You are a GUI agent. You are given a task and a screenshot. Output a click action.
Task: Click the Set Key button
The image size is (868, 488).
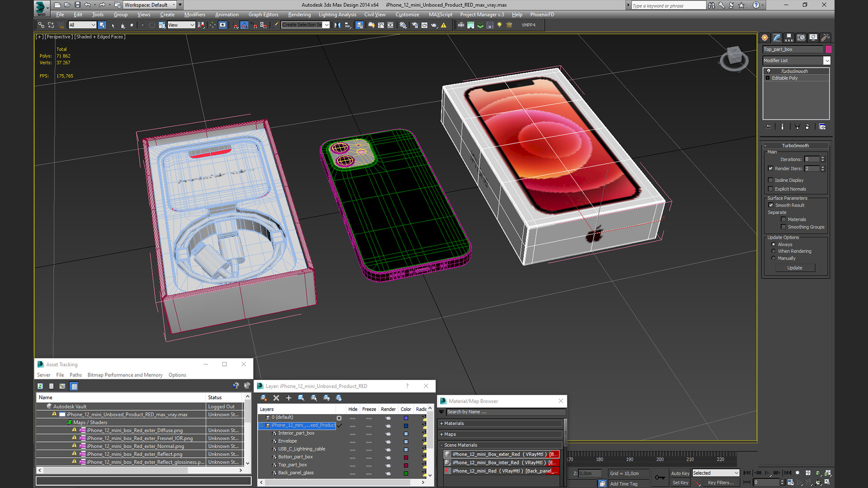tap(680, 483)
